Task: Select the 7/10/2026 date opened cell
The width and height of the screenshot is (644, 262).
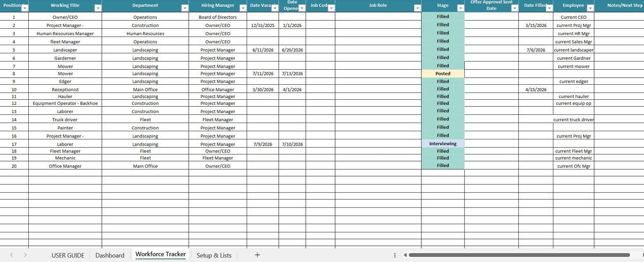Action: point(292,145)
